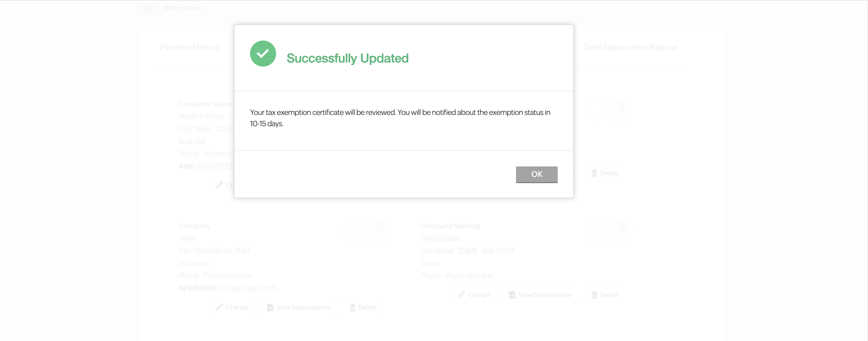The height and width of the screenshot is (341, 868).
Task: Open the Billing Details breadcrumb link
Action: (182, 8)
